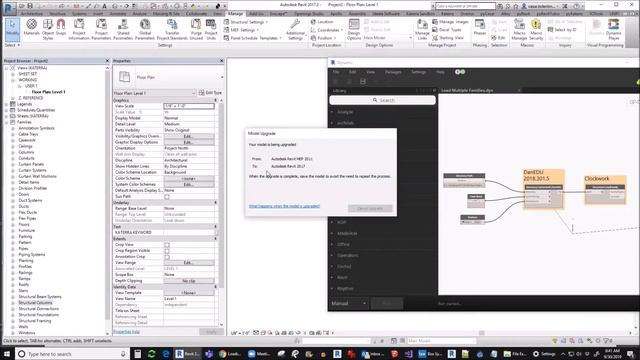This screenshot has width=640, height=360.
Task: Toggle the Crop View checkbox
Action: tap(167, 245)
